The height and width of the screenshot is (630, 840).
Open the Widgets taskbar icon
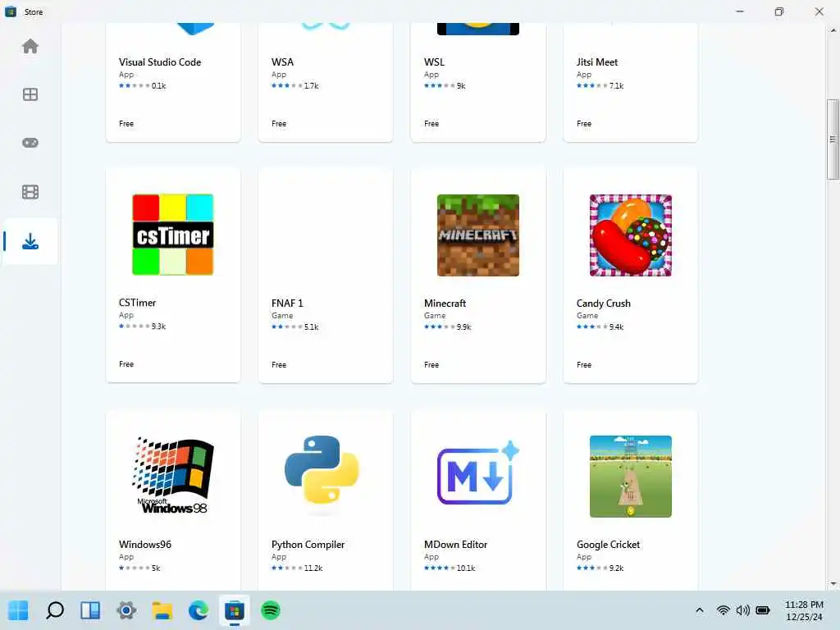coord(90,610)
